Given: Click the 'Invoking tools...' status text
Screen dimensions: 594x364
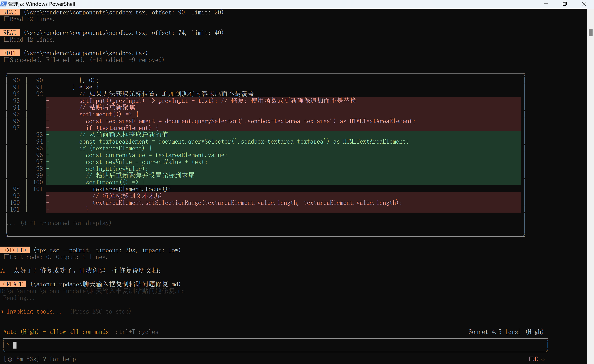Looking at the screenshot, I should [34, 311].
